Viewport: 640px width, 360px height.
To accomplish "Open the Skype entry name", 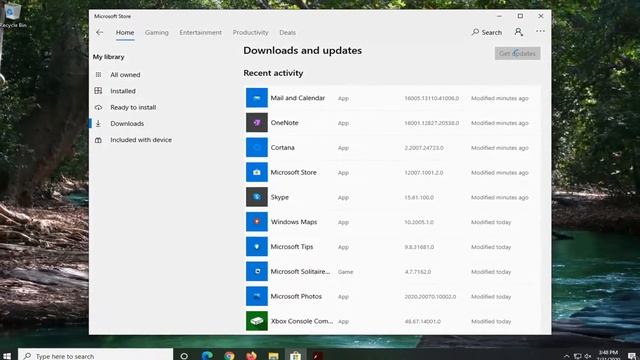I will pos(280,197).
